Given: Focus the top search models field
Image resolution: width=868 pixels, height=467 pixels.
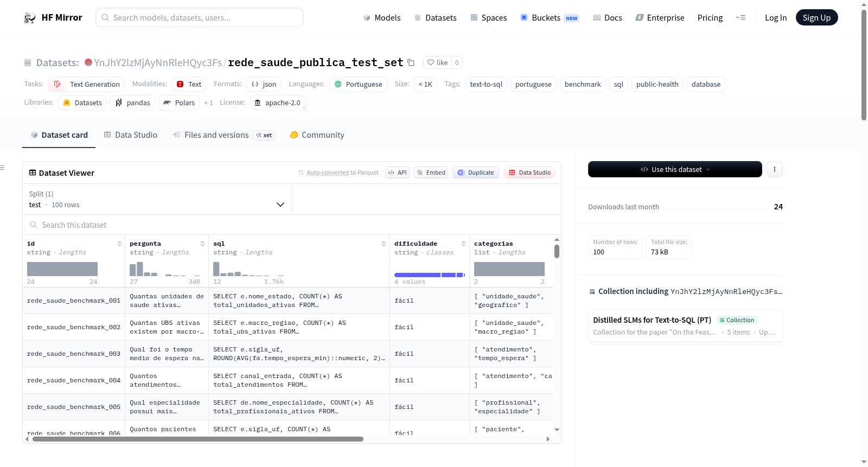Looking at the screenshot, I should point(200,17).
